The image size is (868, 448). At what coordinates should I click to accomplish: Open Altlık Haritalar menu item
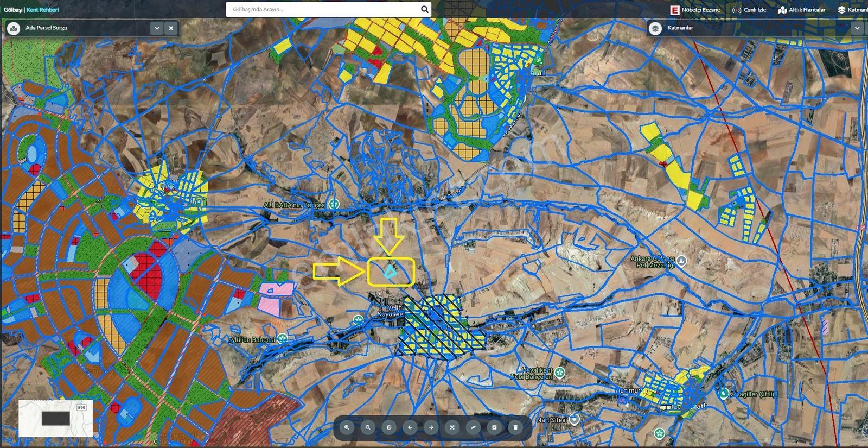click(x=802, y=10)
